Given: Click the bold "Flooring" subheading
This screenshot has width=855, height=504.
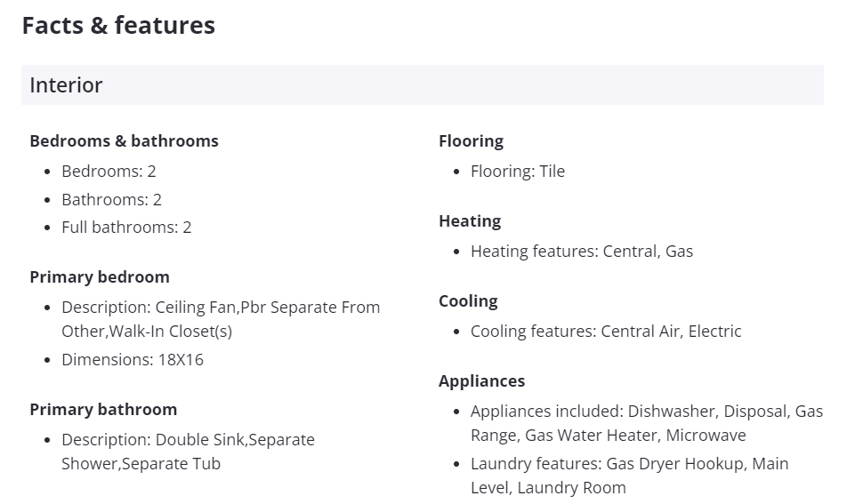Looking at the screenshot, I should point(471,141).
